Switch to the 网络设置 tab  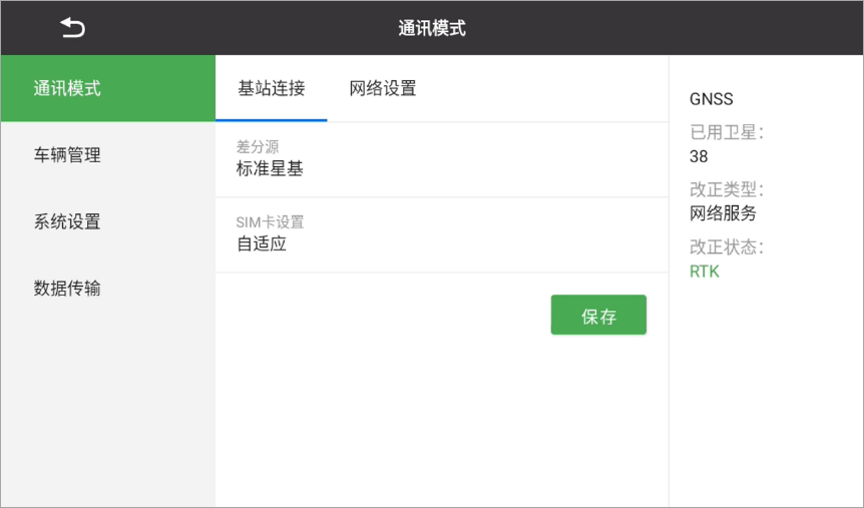tap(382, 88)
